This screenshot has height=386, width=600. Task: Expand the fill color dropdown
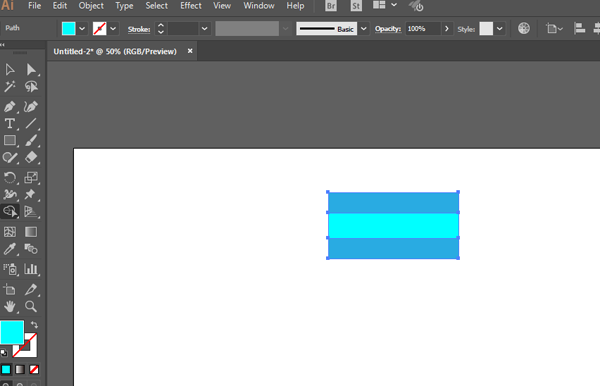(x=82, y=29)
